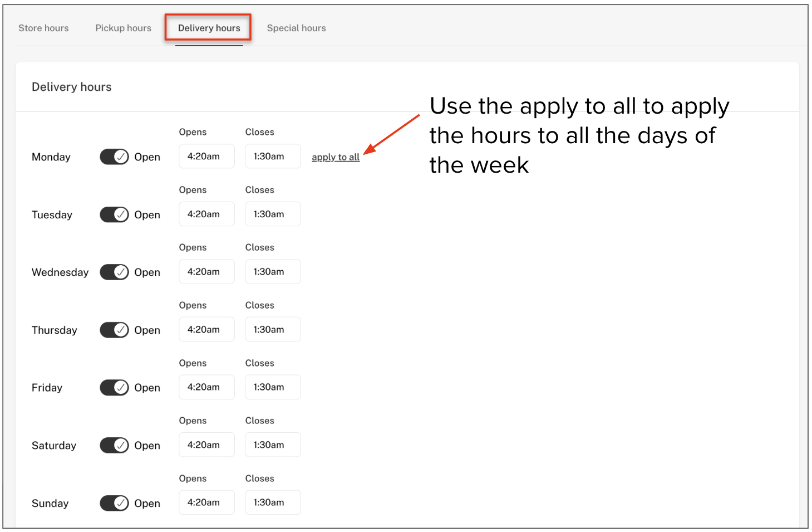Click the Friday day label
Screen dimensions: 812x532
47,387
